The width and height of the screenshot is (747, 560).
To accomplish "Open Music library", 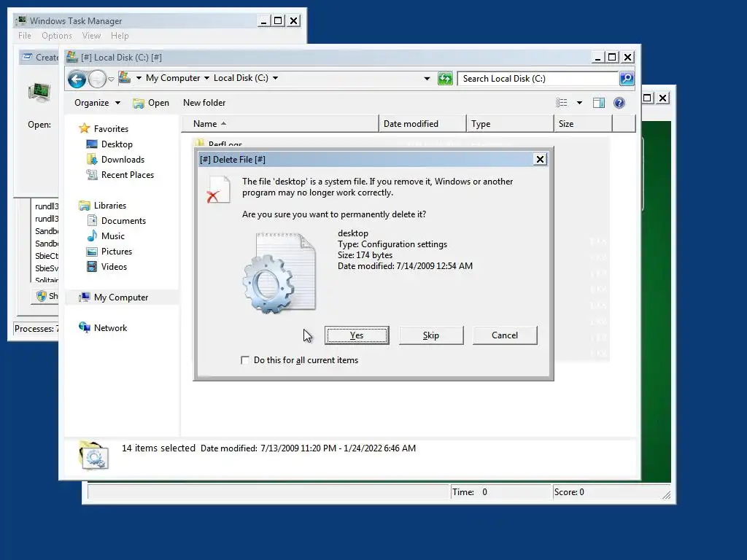I will [x=113, y=236].
